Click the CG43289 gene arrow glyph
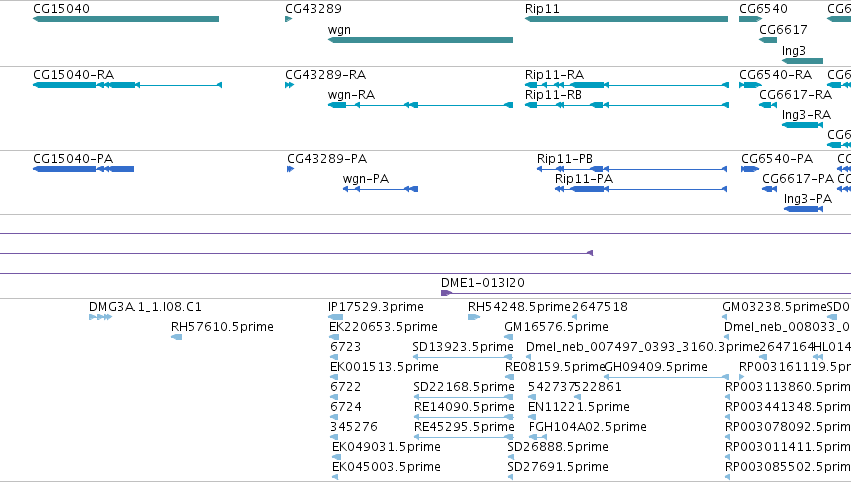The height and width of the screenshot is (482, 851). pos(289,19)
